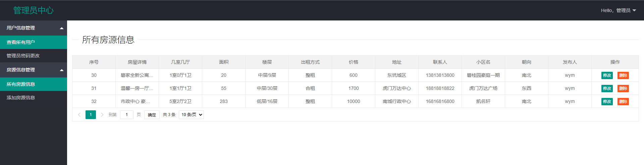Click the 所有房源信息 page heading
This screenshot has height=165, width=644.
108,40
